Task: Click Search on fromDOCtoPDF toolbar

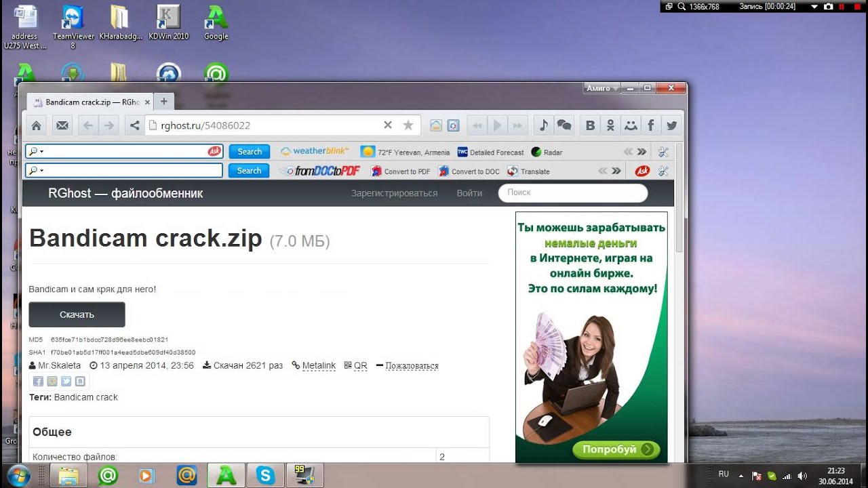Action: click(249, 171)
